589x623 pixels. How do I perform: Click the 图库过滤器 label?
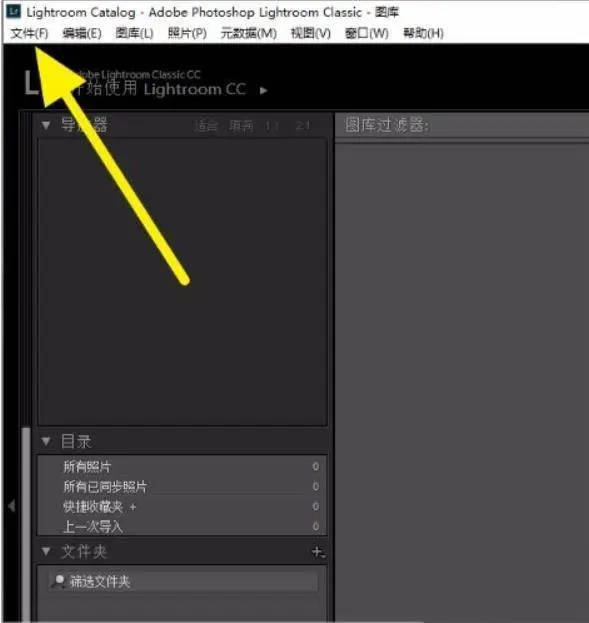coord(387,125)
